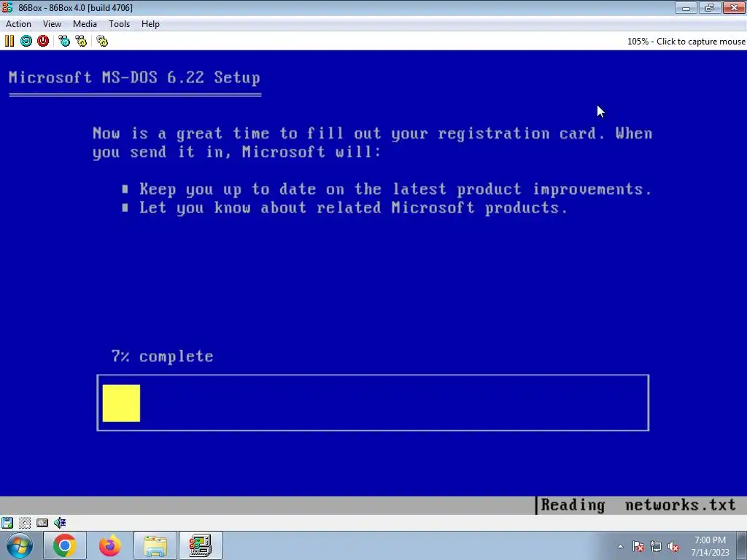Screen dimensions: 747x560
Task: Click the '7% complete' progress label
Action: pos(162,356)
